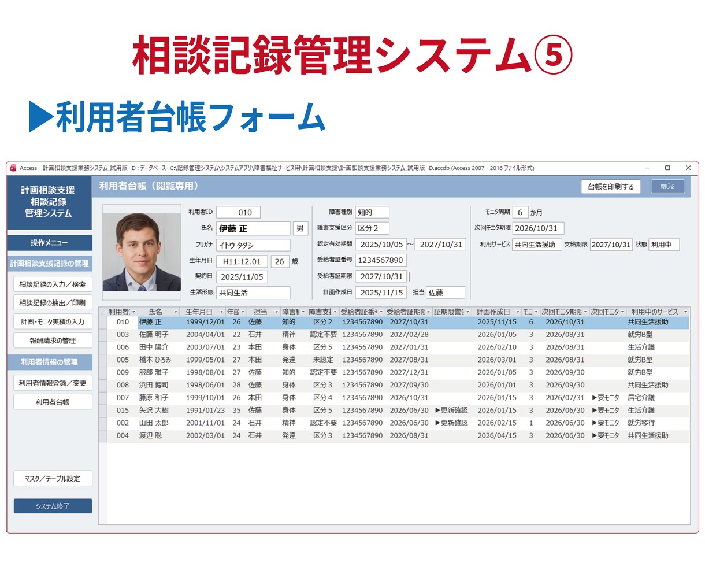The image size is (705, 588).
Task: Open the 生年月日 column filter dropdown
Action: (221, 312)
